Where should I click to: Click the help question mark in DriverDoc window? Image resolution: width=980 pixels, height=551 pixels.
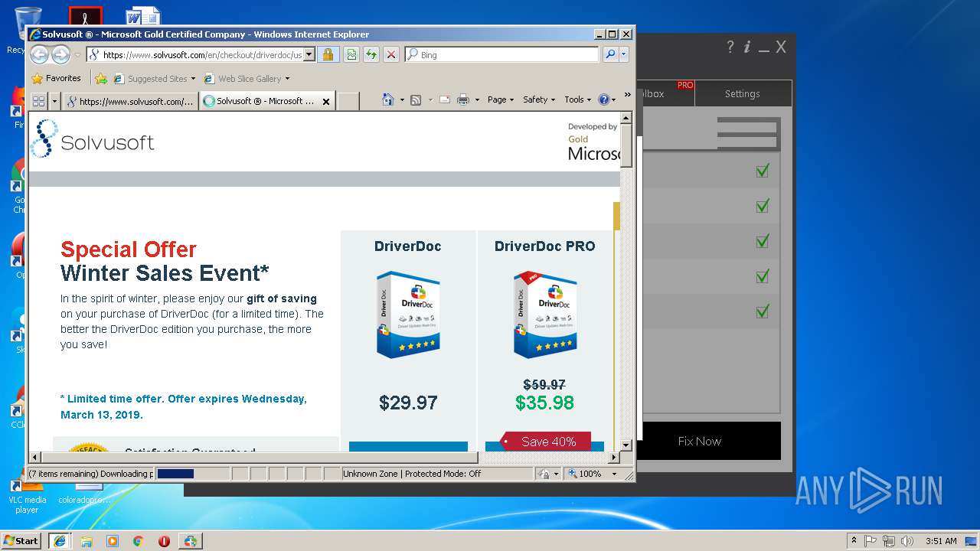pyautogui.click(x=730, y=47)
